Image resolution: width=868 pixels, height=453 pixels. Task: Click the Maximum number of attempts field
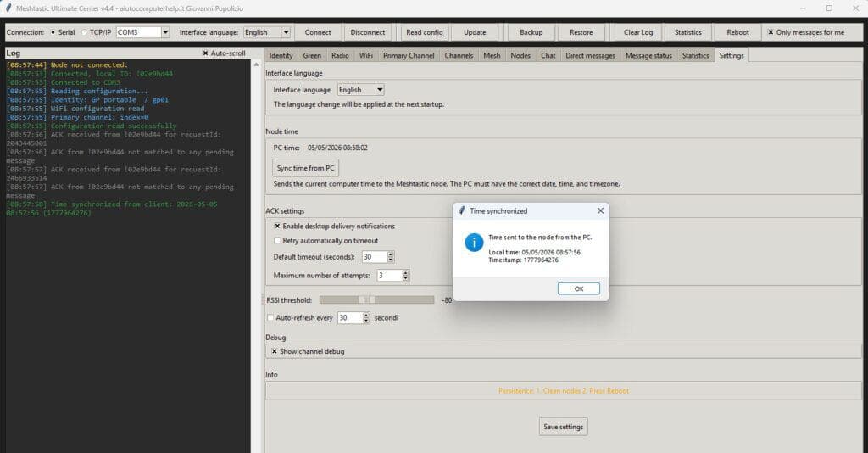click(390, 275)
